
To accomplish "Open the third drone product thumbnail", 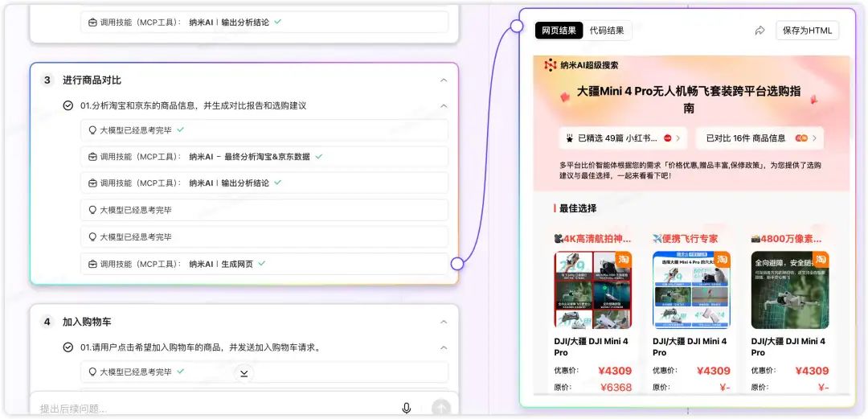I will point(790,290).
